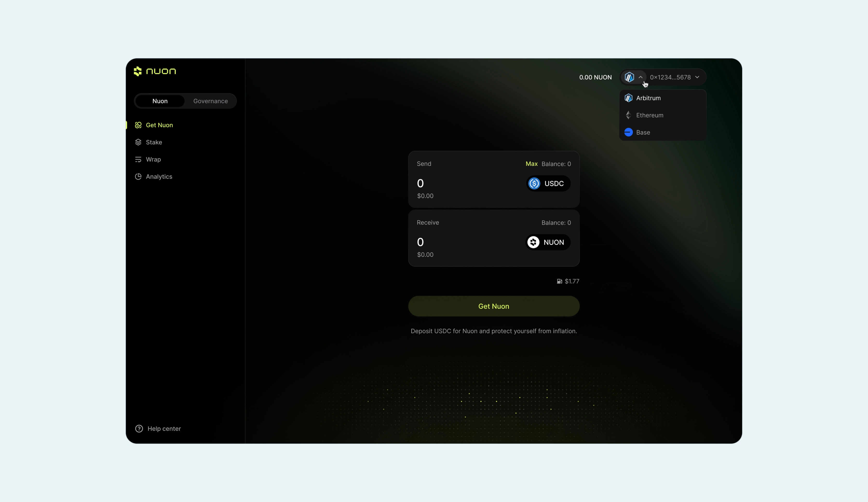Switch to the Nuon toggle tab
Screen dimensions: 868x502
[160, 101]
